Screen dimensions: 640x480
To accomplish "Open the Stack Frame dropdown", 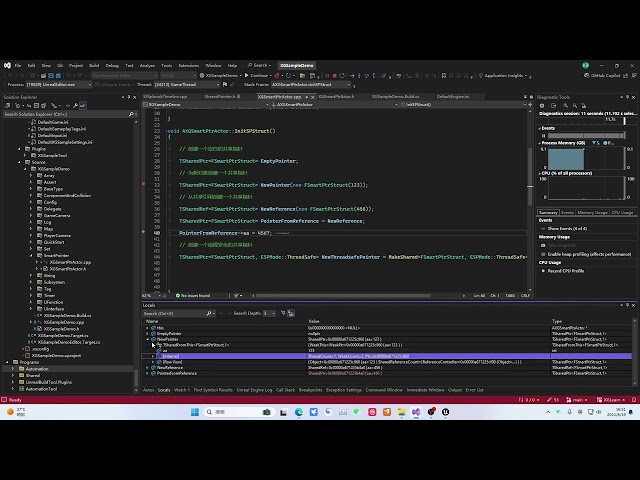I will click(311, 84).
